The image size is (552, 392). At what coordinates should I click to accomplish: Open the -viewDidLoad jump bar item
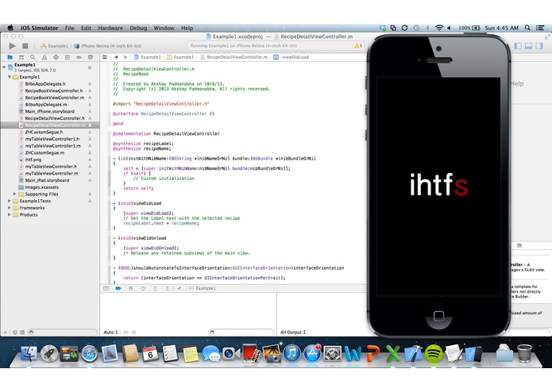click(291, 57)
